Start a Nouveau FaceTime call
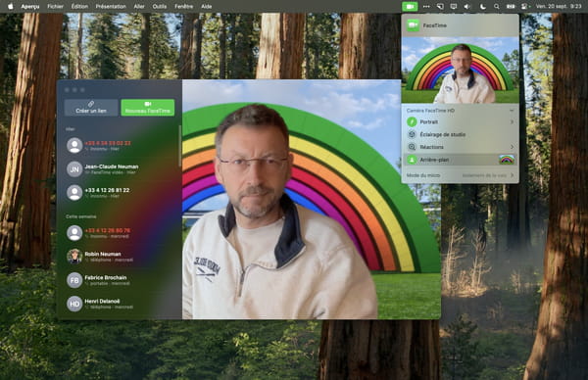Screen dimensions: 588x380 [148, 107]
